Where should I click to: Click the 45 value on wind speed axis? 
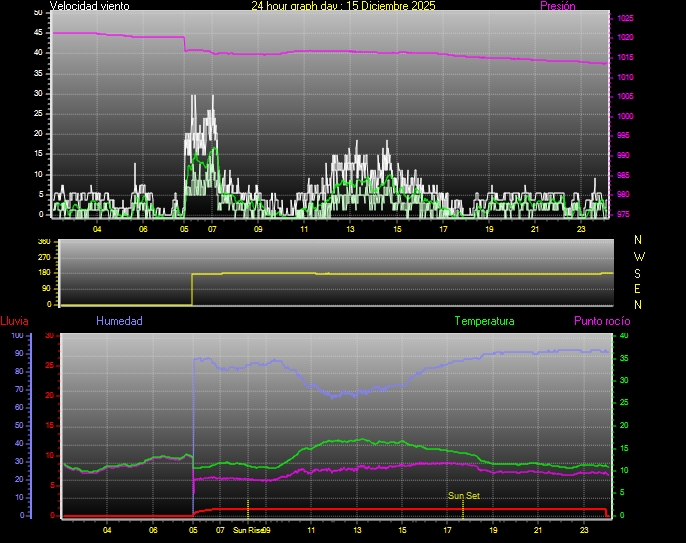pyautogui.click(x=38, y=32)
